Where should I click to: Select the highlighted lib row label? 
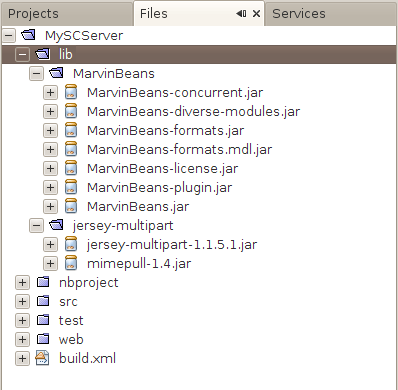[65, 54]
